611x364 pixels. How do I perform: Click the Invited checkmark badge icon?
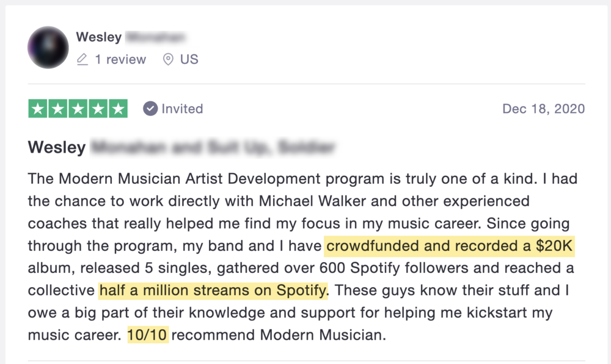click(150, 109)
